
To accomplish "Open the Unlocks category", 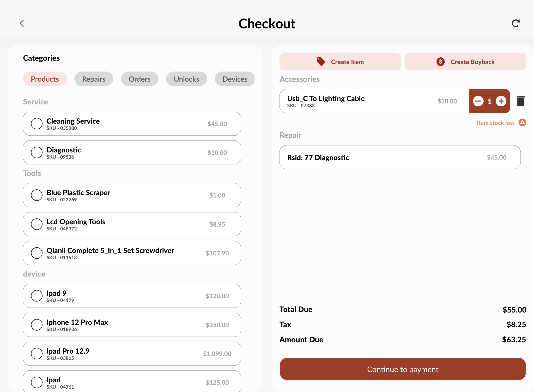I will (187, 79).
